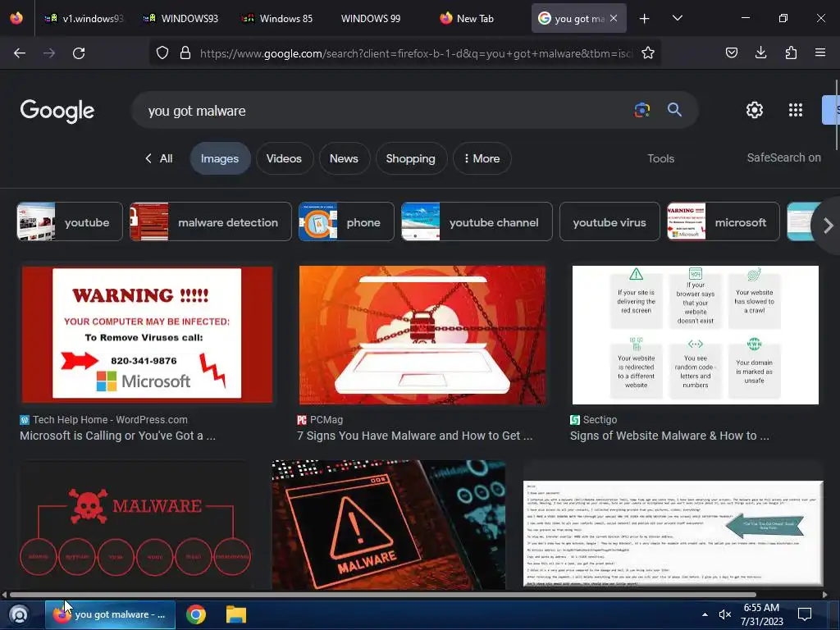Open the Firefox hamburger application menu
This screenshot has width=840, height=630.
coord(820,52)
